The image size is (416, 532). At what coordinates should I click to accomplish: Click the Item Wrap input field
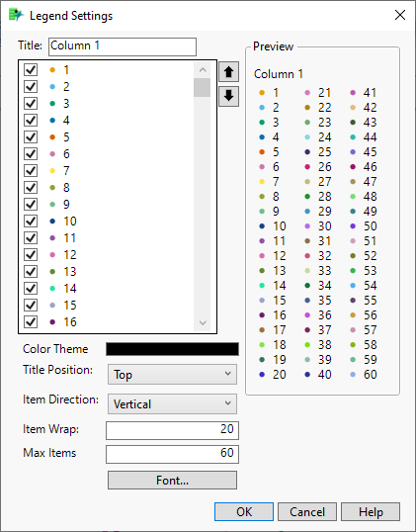click(172, 430)
